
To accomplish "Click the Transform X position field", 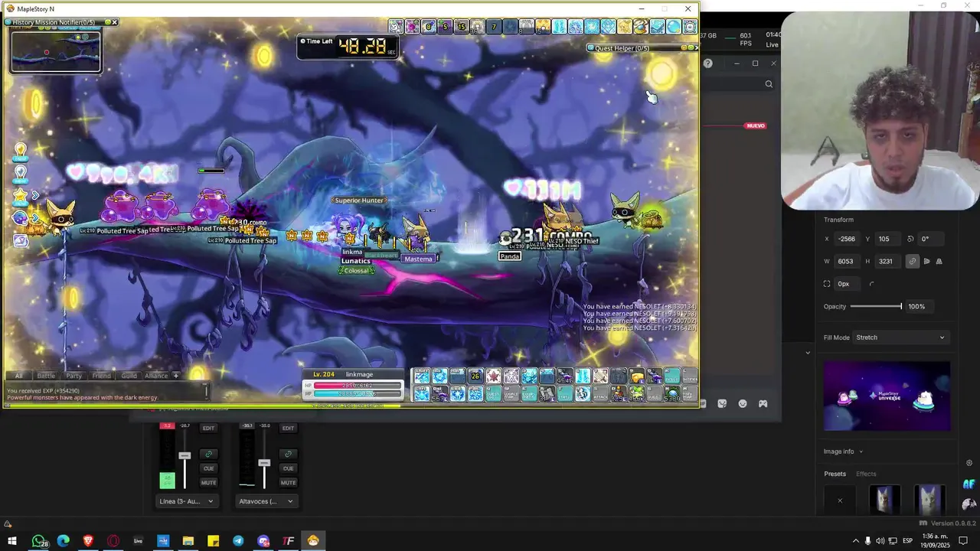I will point(848,239).
